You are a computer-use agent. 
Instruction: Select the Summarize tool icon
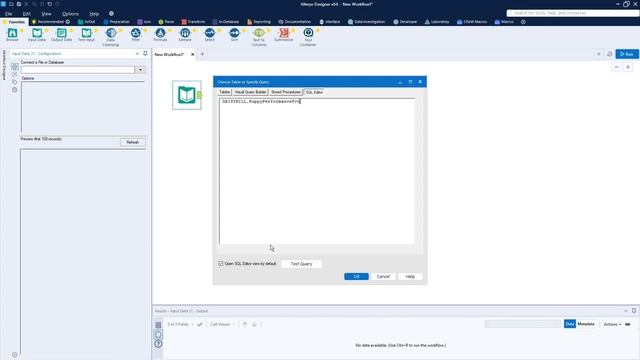(x=284, y=33)
